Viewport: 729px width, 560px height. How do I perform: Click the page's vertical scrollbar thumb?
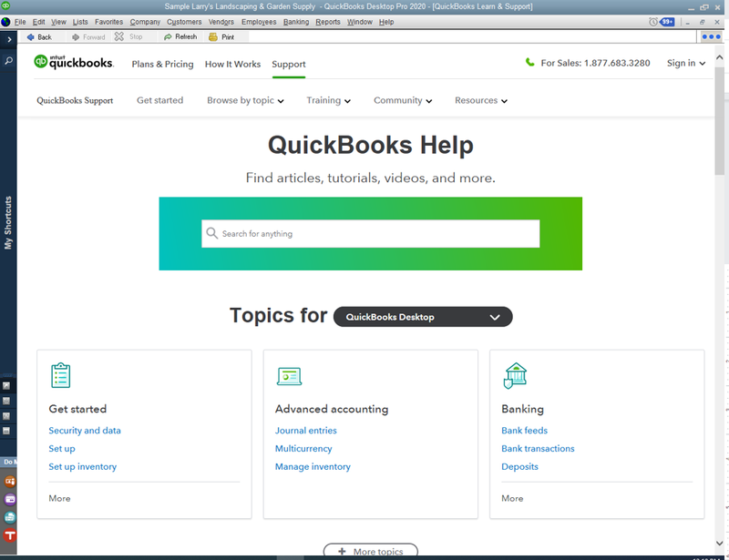tap(720, 121)
